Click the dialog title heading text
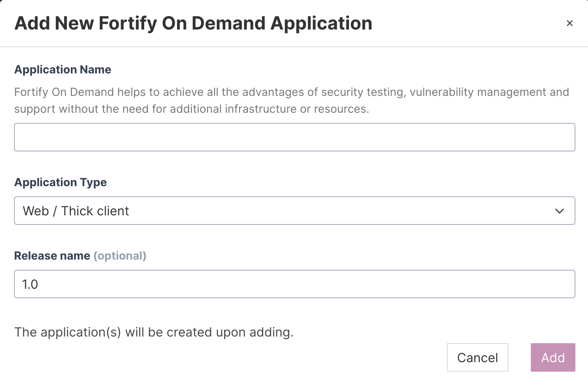Screen dimensions: 588x385 click(x=193, y=23)
